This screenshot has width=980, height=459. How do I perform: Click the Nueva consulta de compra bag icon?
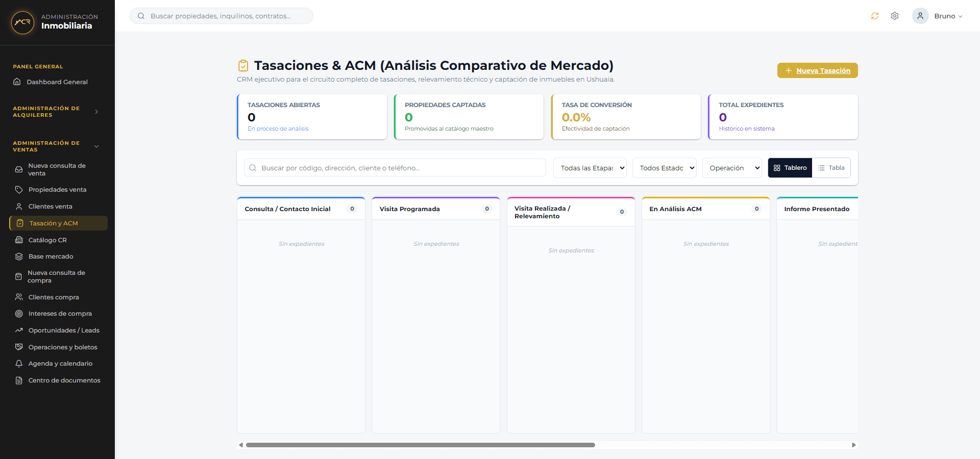[18, 276]
